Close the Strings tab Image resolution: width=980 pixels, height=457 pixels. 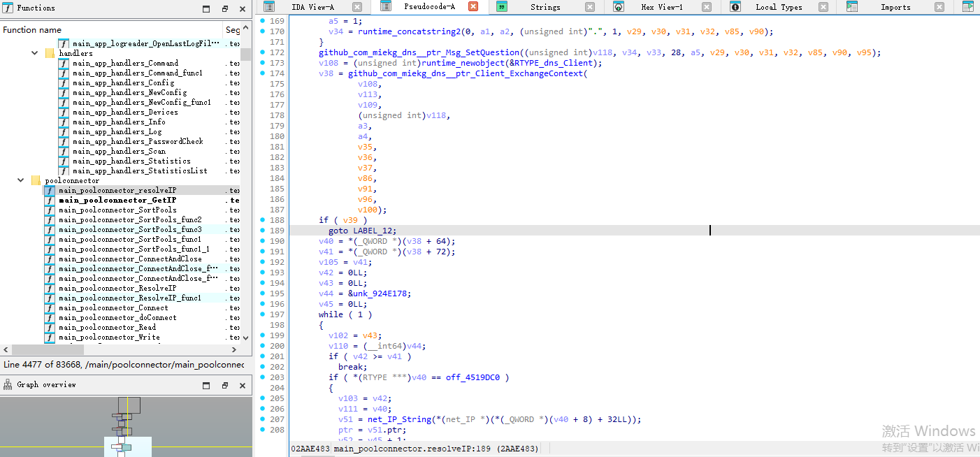590,7
